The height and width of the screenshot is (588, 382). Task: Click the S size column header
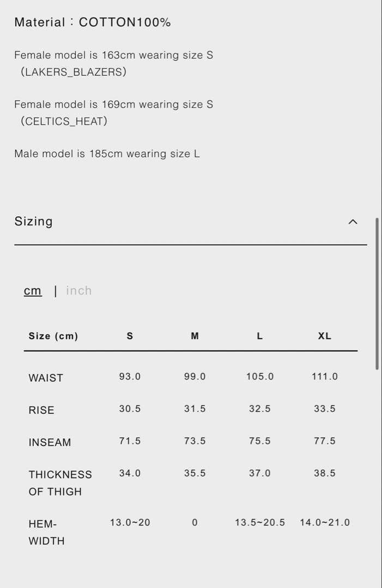(130, 336)
